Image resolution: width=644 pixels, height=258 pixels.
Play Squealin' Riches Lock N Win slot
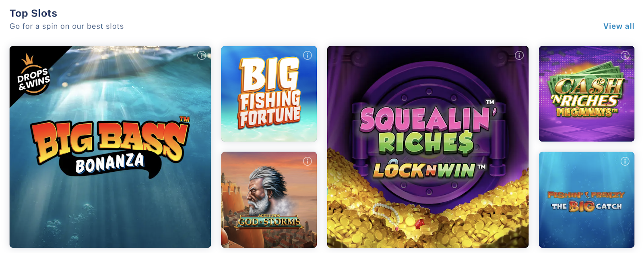tap(428, 147)
